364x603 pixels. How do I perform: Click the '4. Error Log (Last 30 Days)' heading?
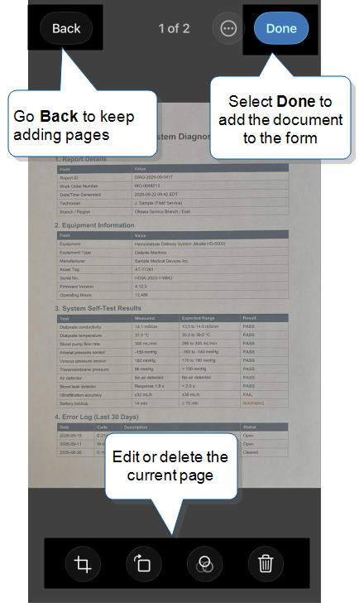(x=96, y=417)
